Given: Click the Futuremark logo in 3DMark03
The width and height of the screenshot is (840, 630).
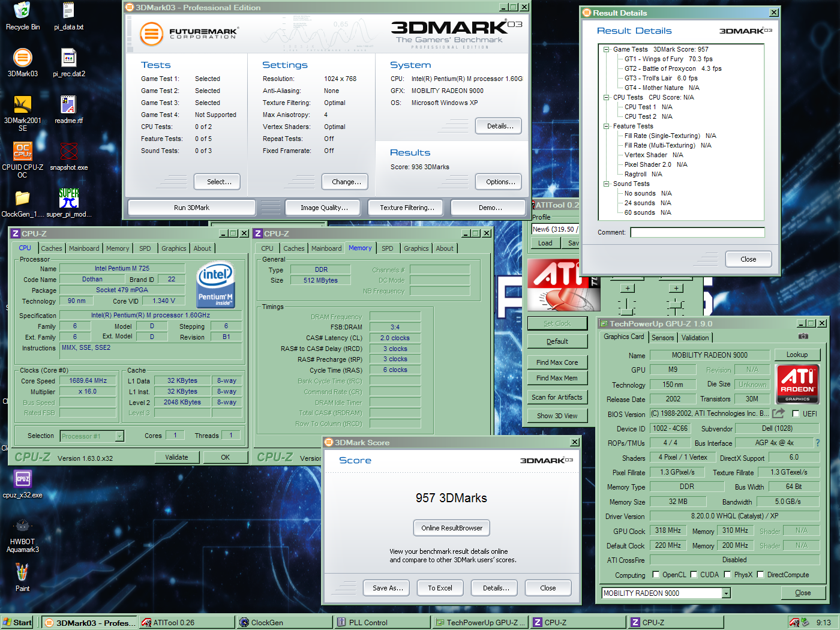Looking at the screenshot, I should [x=189, y=34].
